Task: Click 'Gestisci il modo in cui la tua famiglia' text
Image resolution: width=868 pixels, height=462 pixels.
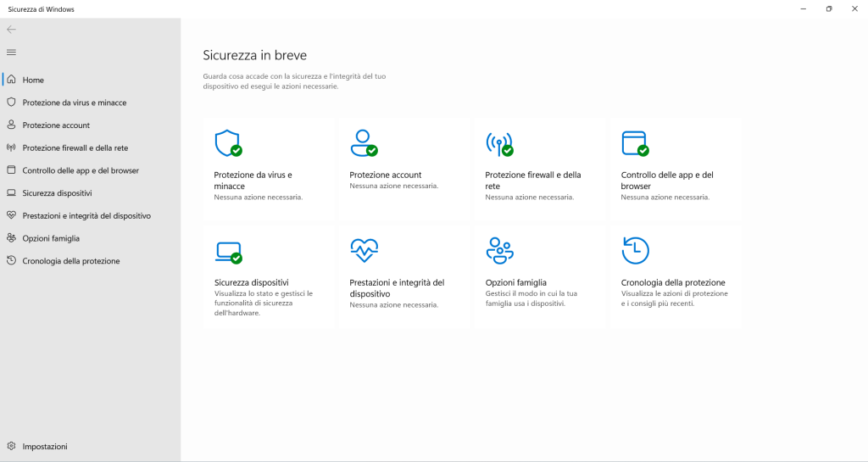Action: pyautogui.click(x=531, y=298)
